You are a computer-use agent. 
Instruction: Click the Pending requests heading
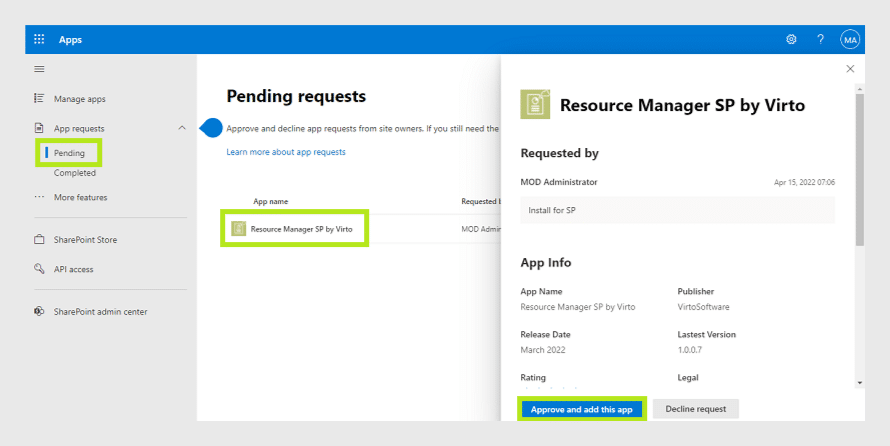(x=296, y=96)
